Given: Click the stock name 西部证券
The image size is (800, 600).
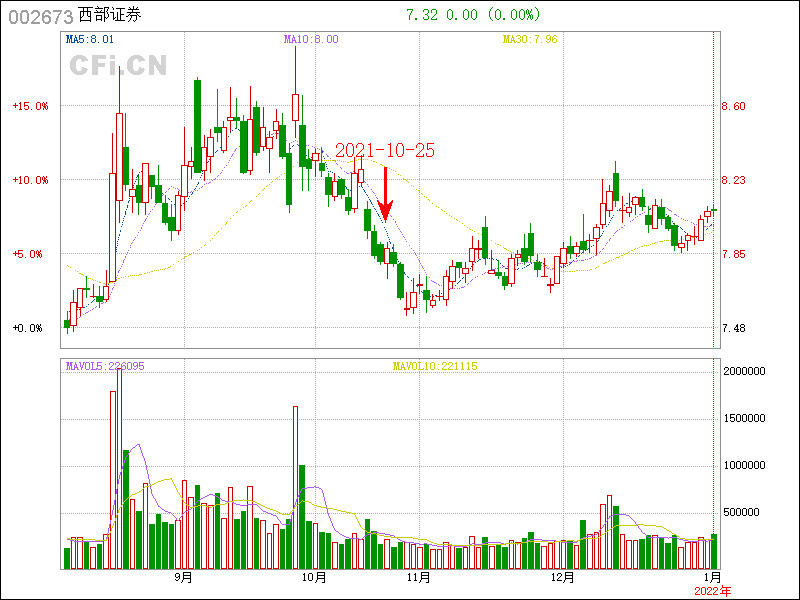Looking at the screenshot, I should 110,15.
